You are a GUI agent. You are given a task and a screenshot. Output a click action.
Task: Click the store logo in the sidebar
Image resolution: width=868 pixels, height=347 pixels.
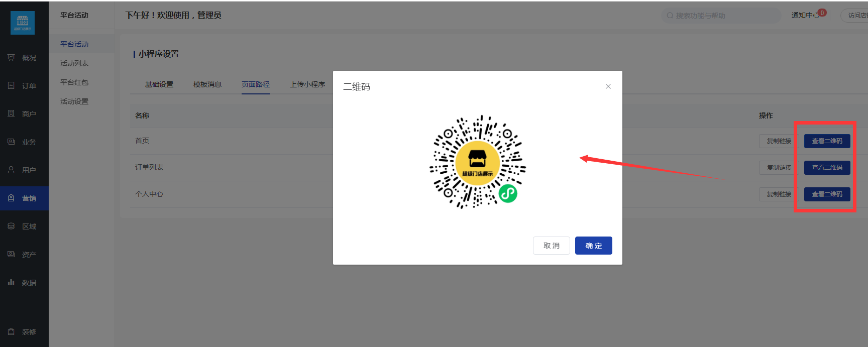(x=23, y=23)
